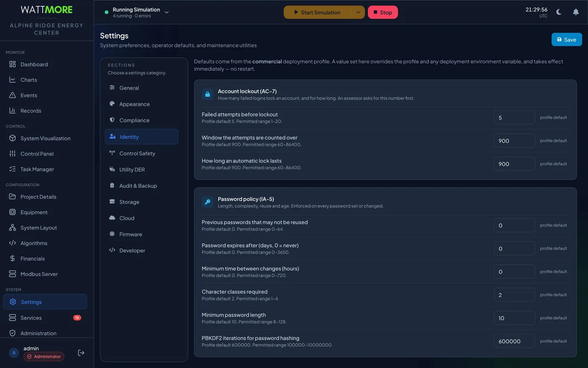The width and height of the screenshot is (588, 368).
Task: Toggle dark mode with the moon icon
Action: [559, 12]
